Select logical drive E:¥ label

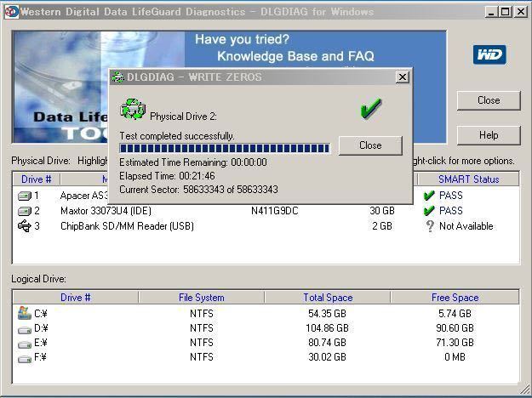[x=41, y=343]
